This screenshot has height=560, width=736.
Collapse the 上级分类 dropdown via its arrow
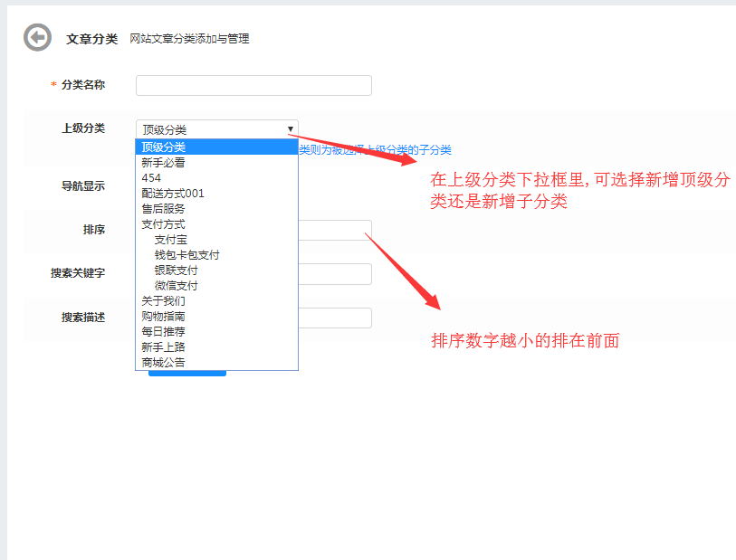290,129
